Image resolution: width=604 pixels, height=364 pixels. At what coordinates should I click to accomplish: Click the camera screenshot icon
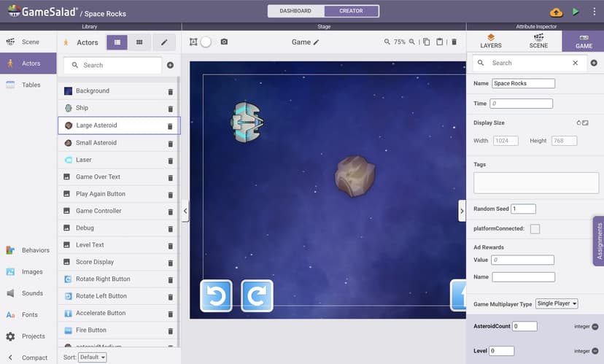[224, 42]
